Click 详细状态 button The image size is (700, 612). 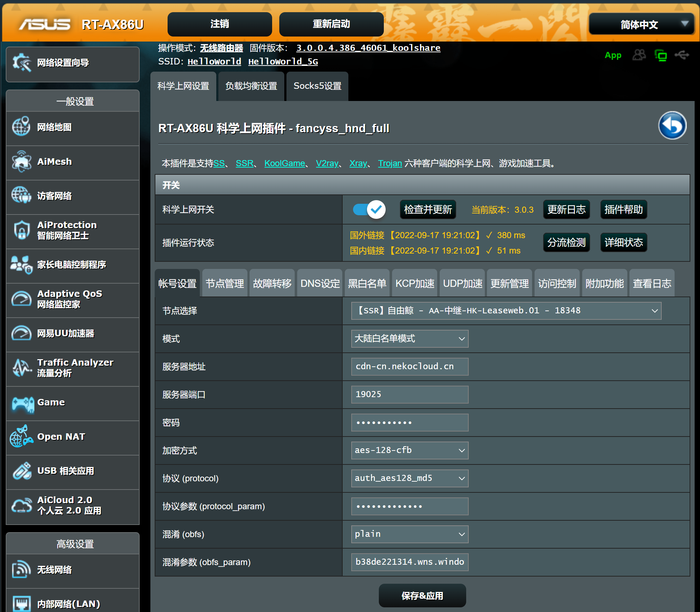pos(624,242)
